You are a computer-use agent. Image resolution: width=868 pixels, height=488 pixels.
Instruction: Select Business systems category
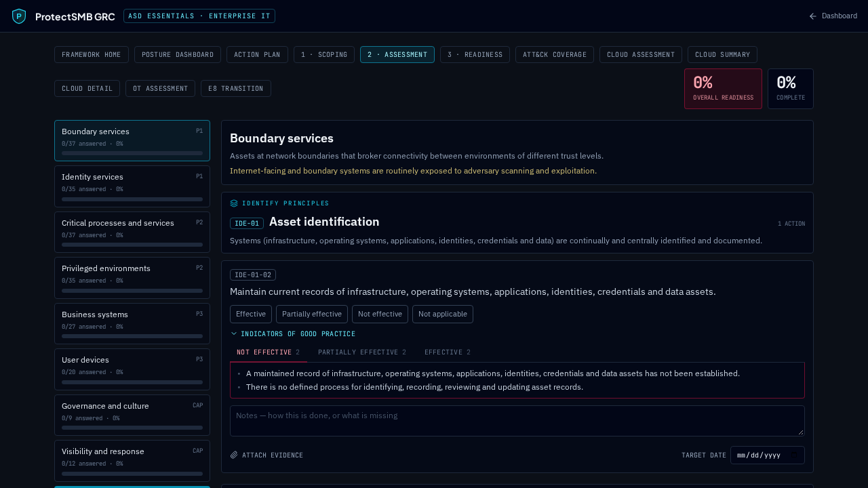pyautogui.click(x=132, y=324)
